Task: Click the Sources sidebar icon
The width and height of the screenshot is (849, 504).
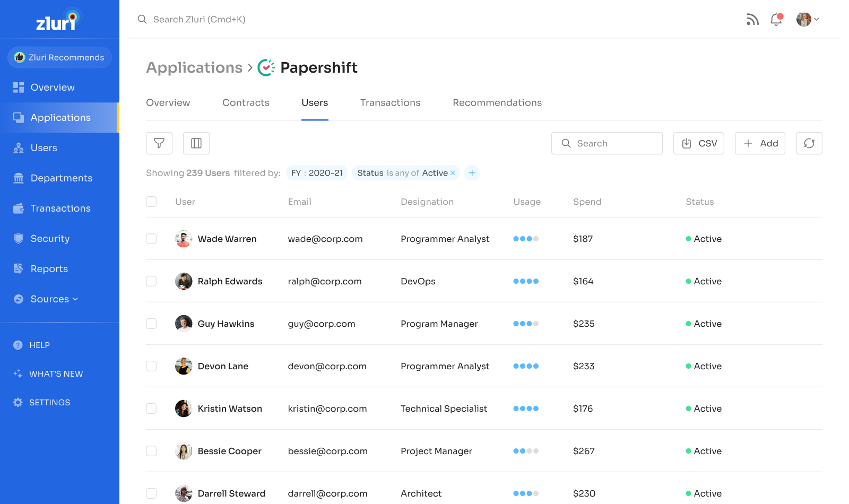Action: coord(19,299)
